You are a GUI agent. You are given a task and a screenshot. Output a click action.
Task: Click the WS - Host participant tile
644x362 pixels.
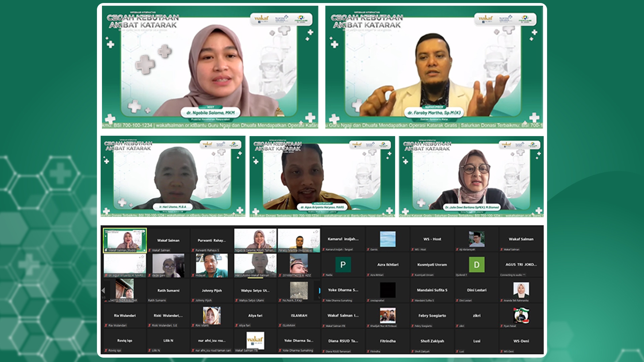(432, 239)
